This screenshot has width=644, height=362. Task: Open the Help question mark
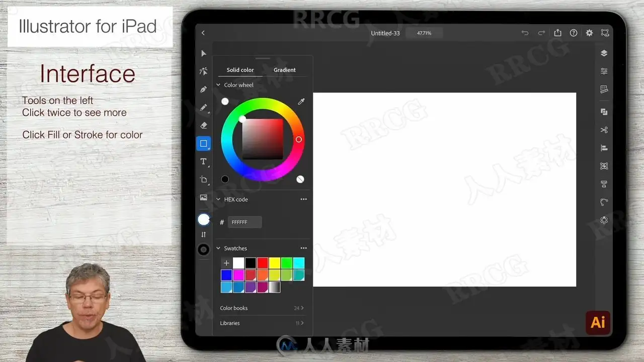(x=574, y=33)
